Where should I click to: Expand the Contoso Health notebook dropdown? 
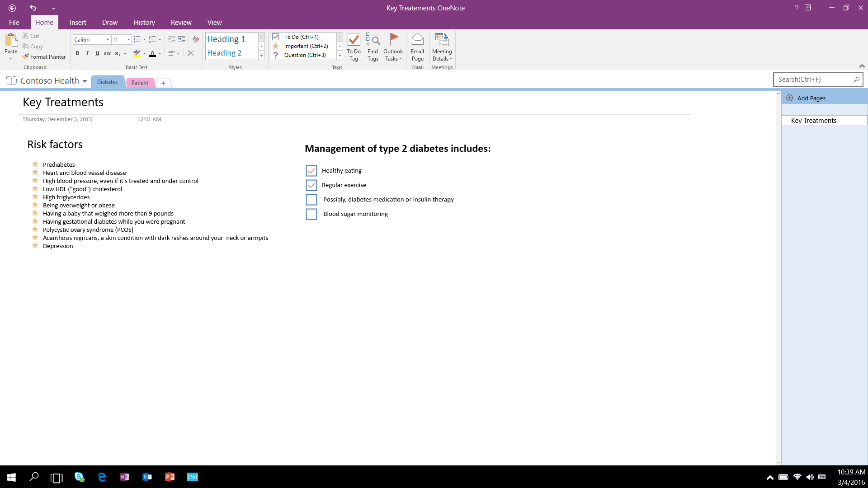tap(85, 81)
